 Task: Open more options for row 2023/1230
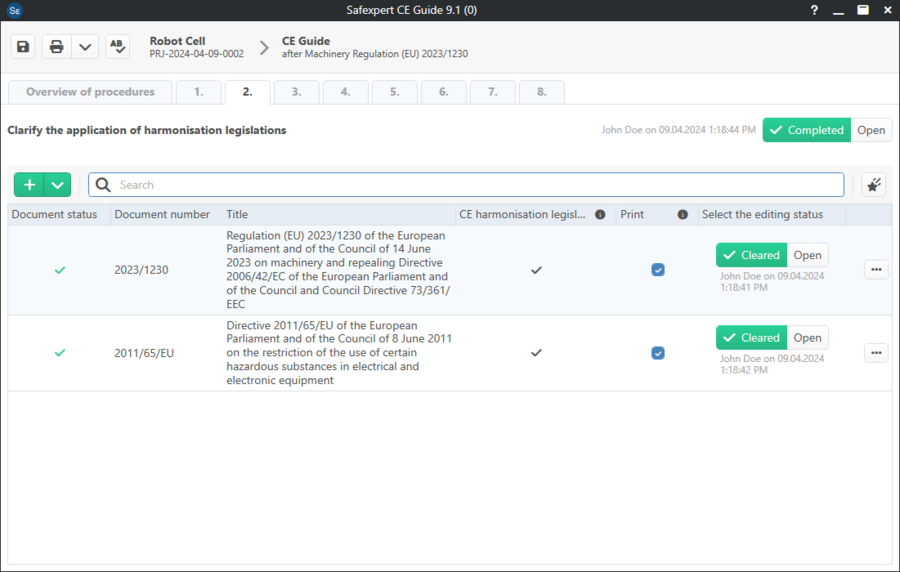[x=876, y=270]
